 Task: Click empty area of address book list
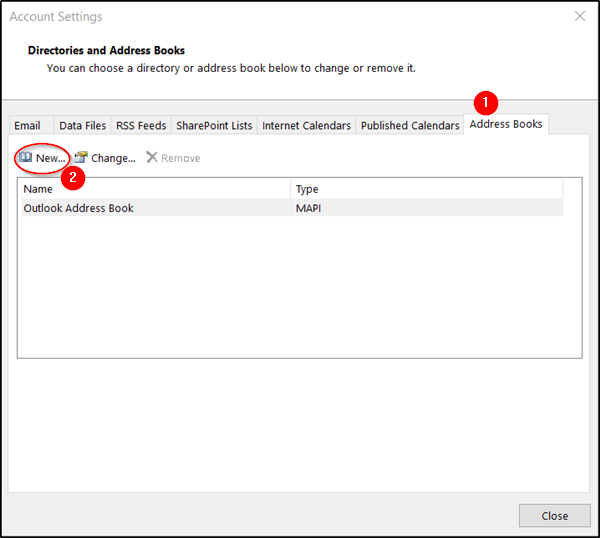pyautogui.click(x=300, y=287)
